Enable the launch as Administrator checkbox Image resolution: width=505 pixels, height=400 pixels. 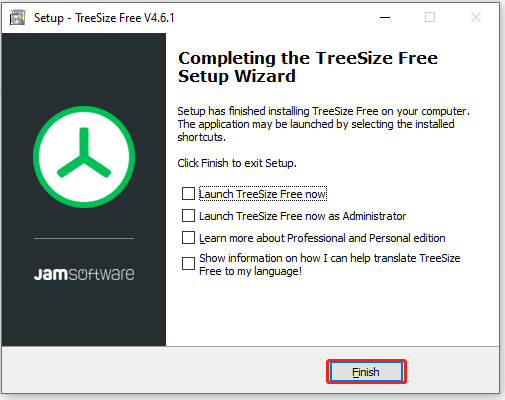pyautogui.click(x=188, y=216)
